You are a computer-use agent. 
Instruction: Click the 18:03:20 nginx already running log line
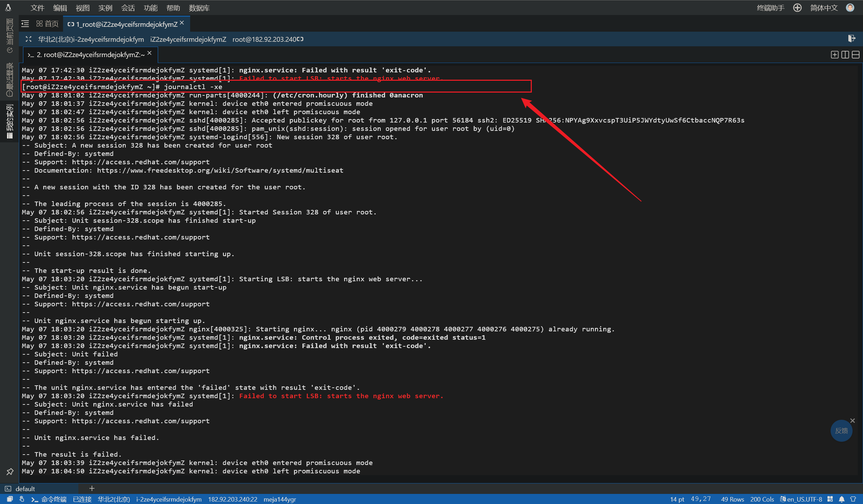click(x=318, y=329)
